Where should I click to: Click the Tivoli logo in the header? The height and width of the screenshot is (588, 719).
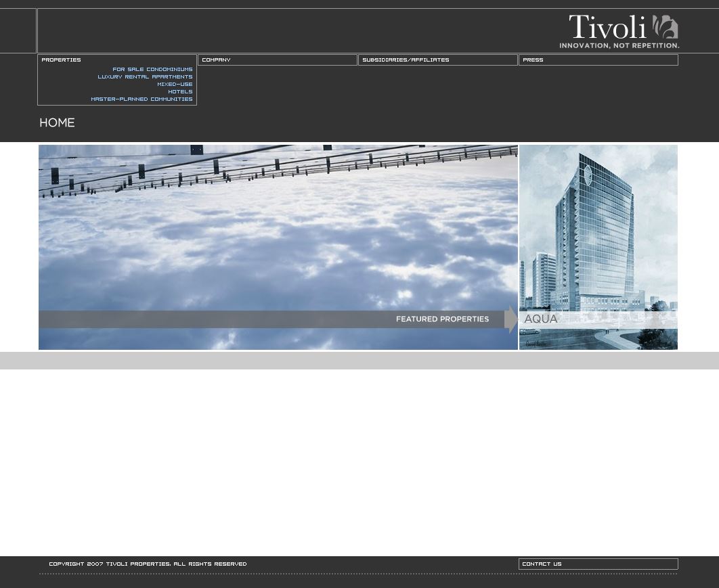point(619,31)
